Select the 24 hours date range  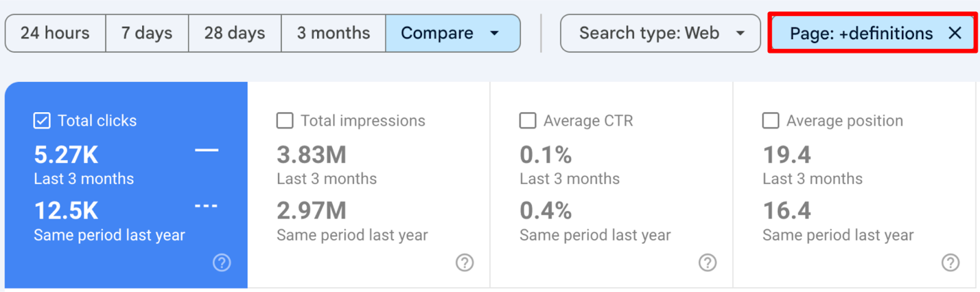[x=55, y=33]
